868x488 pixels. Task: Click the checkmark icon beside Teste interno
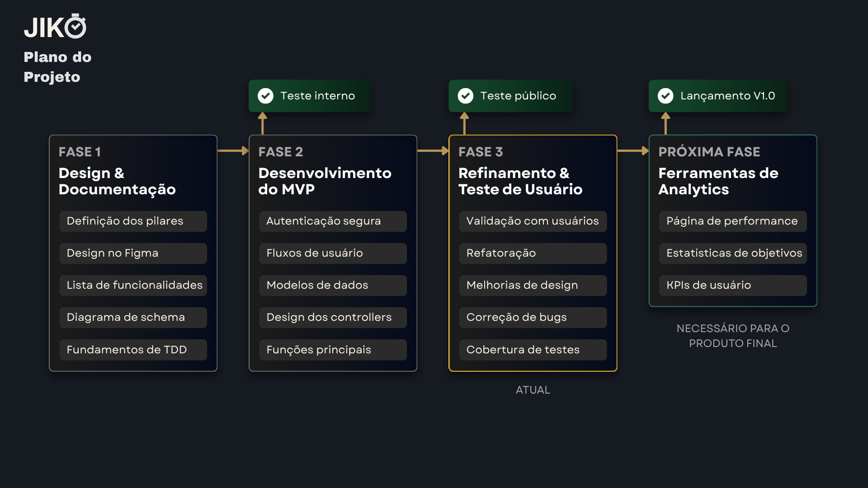point(265,96)
